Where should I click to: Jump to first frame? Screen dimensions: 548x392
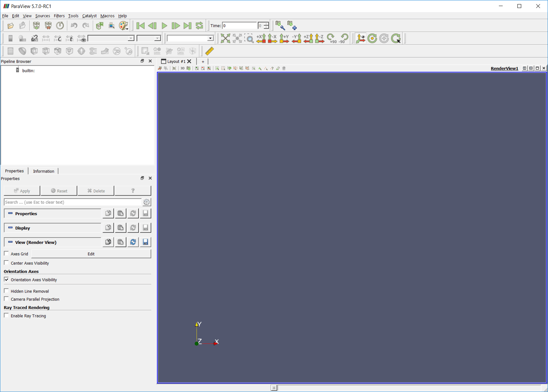140,26
